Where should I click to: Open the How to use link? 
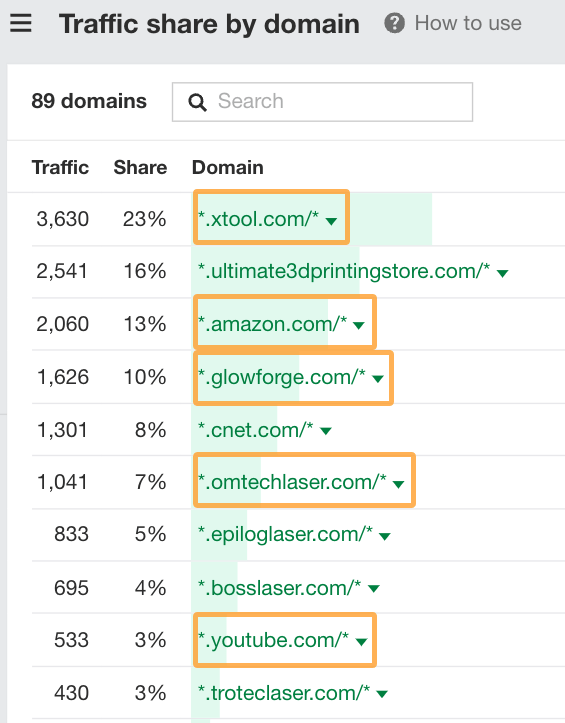[468, 23]
